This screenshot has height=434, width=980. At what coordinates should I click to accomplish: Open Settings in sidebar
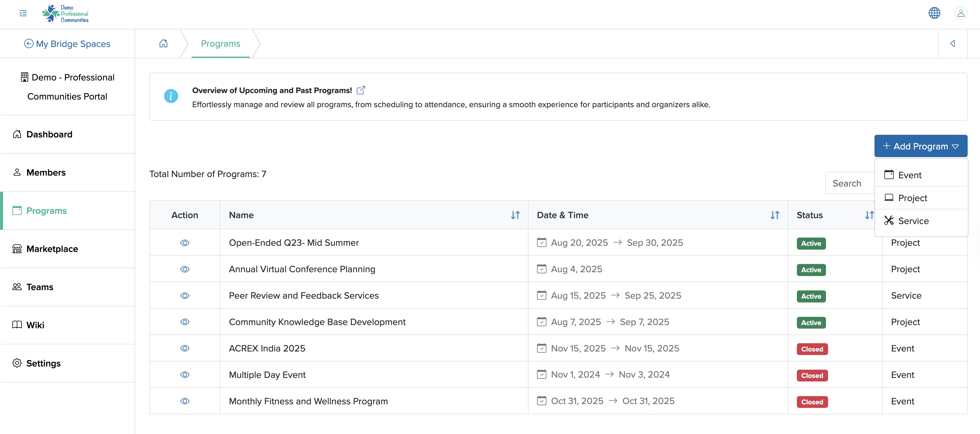coord(68,363)
